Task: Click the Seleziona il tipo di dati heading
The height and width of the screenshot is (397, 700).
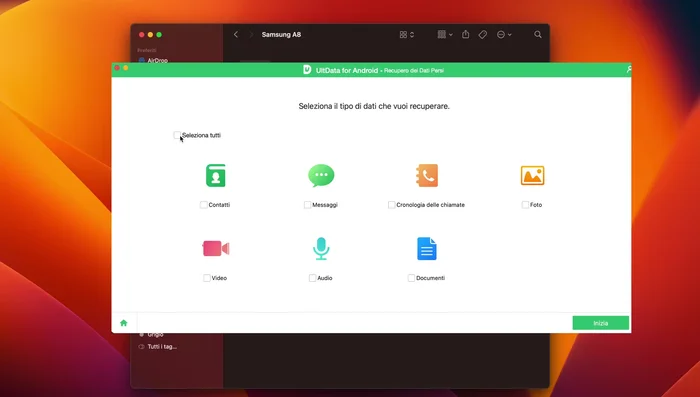Action: click(374, 106)
